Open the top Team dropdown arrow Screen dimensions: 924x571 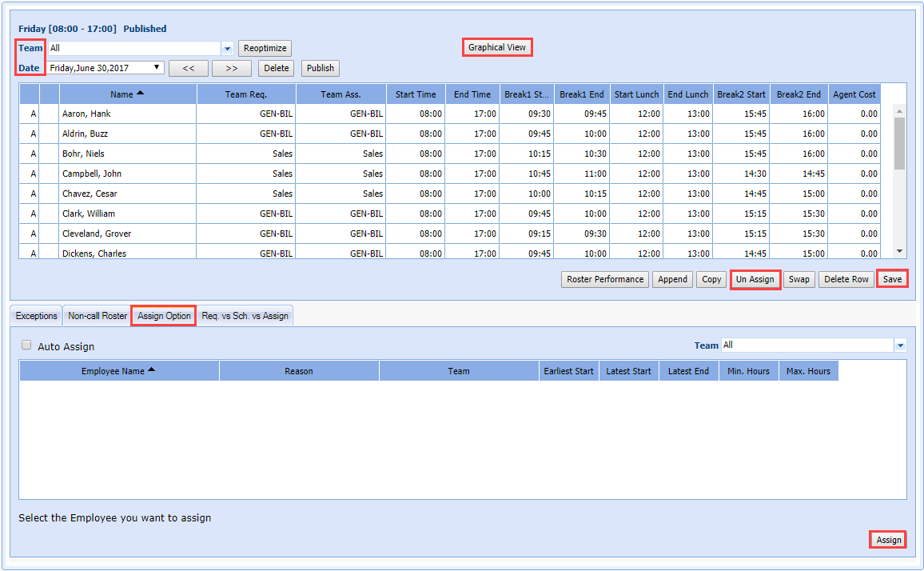(227, 48)
